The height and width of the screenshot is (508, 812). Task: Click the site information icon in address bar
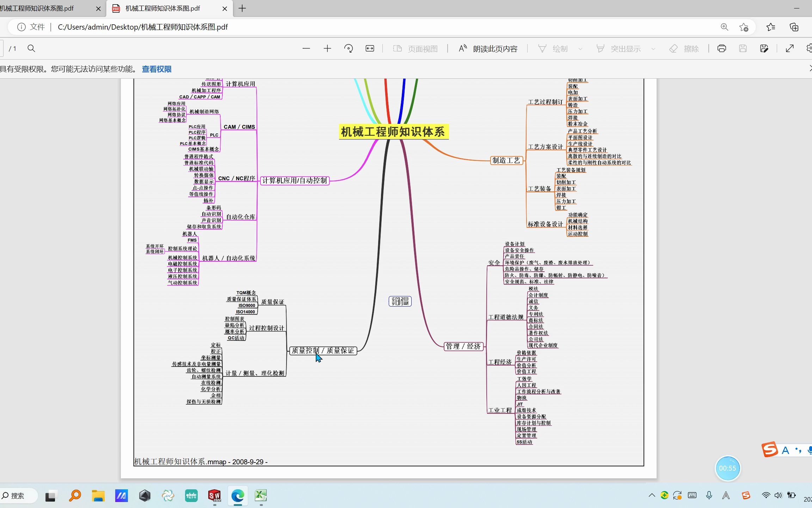(x=21, y=27)
